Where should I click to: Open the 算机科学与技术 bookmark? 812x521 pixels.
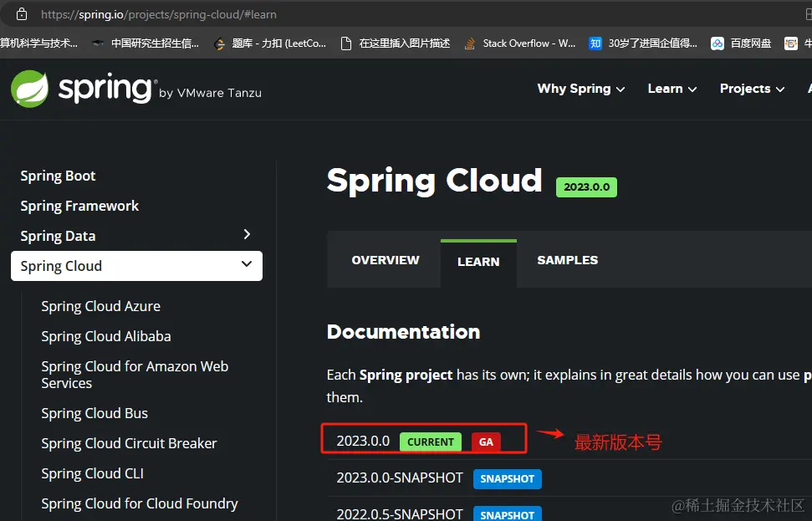click(x=38, y=43)
